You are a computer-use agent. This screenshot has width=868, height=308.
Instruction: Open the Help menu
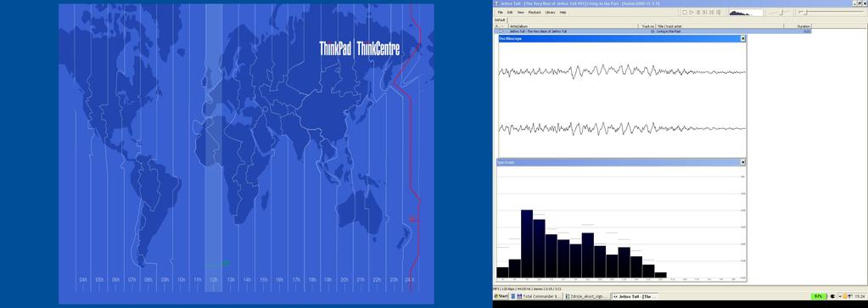pos(563,12)
